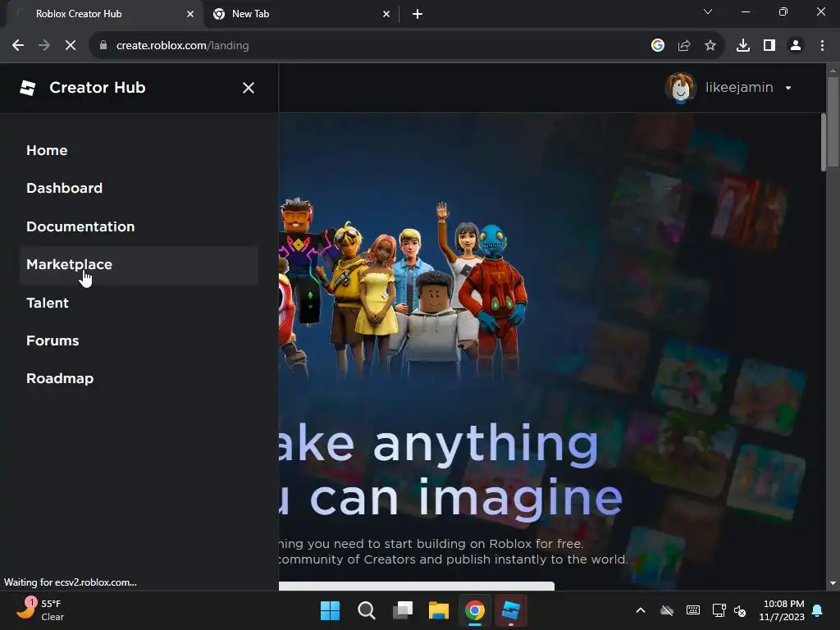Click the muted volume tray icon

click(740, 610)
